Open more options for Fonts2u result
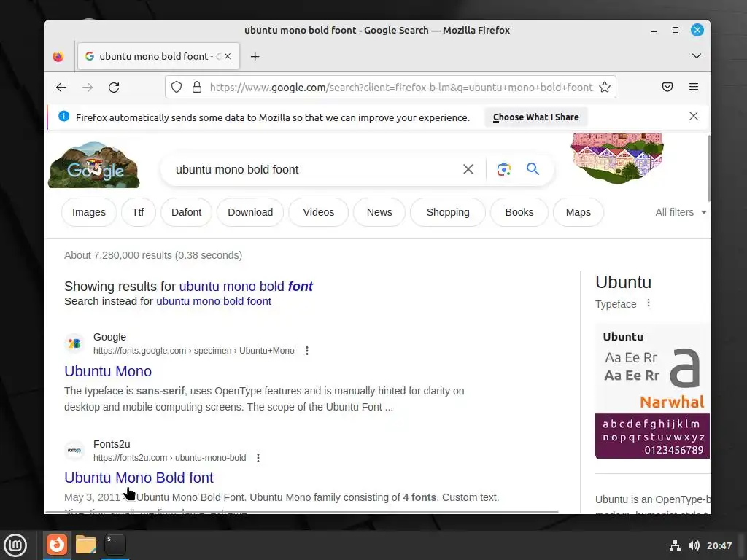 pos(258,458)
